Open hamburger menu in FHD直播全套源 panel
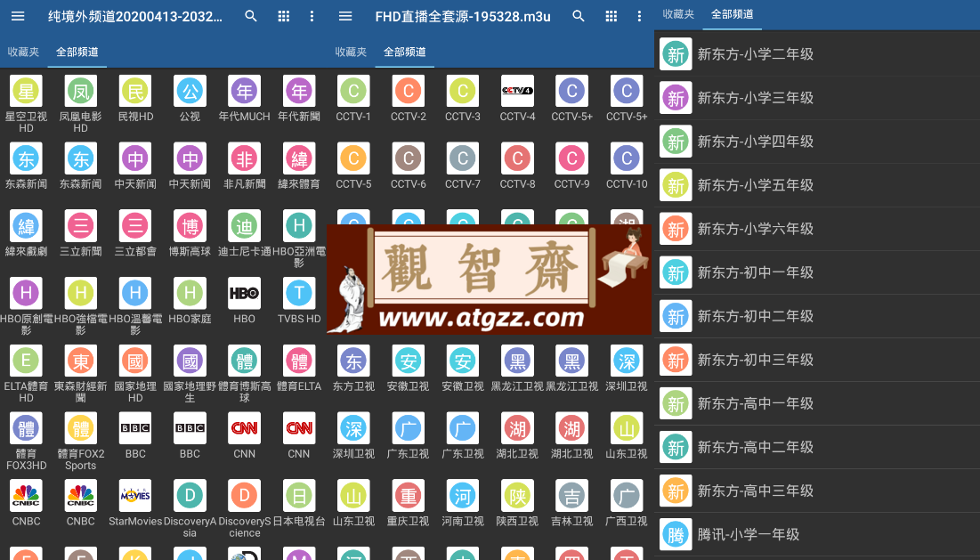The image size is (980, 560). click(345, 16)
